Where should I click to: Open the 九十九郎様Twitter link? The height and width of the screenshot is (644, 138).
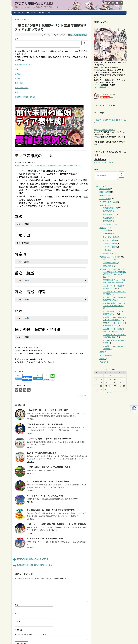(102, 87)
